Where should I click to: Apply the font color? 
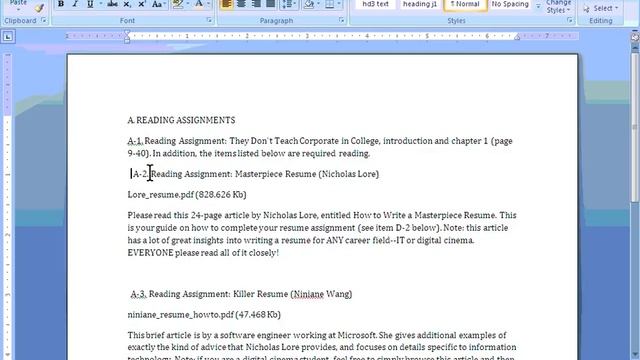tap(199, 4)
